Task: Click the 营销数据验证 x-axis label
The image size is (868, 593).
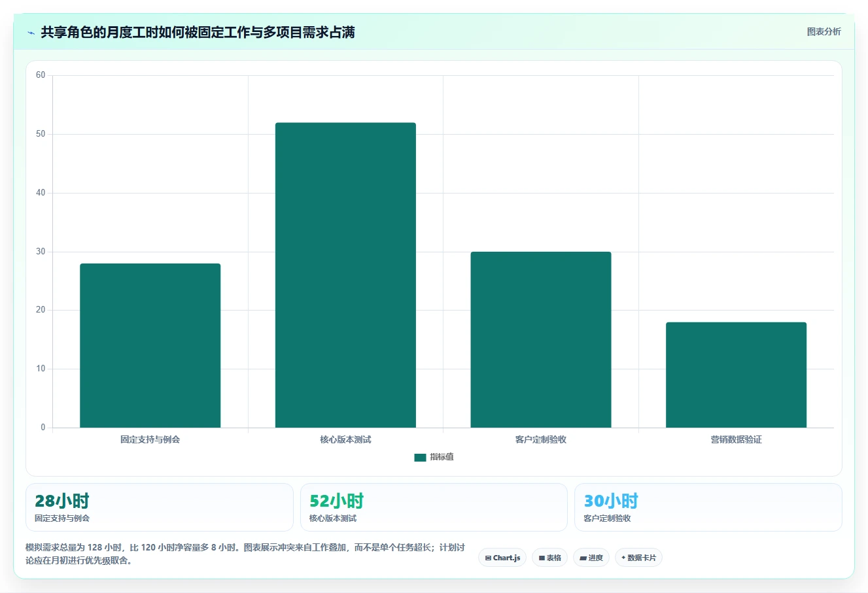Action: (736, 439)
